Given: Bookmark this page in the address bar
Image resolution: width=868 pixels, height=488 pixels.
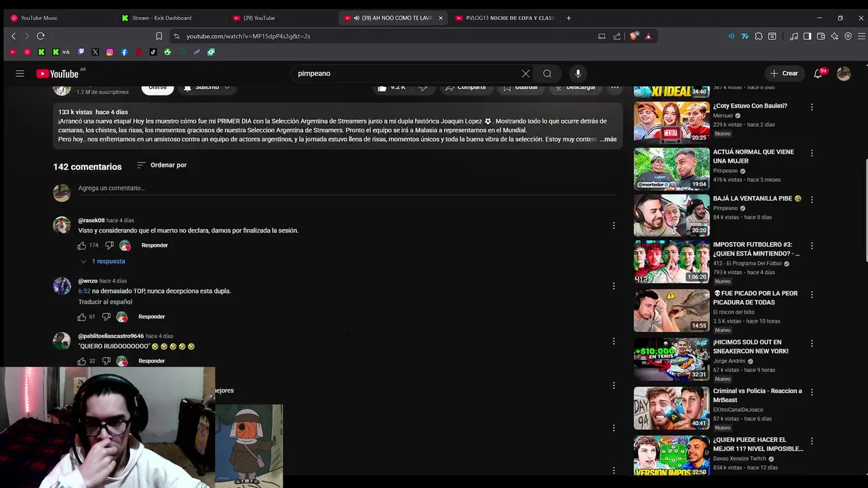Looking at the screenshot, I should tap(159, 36).
